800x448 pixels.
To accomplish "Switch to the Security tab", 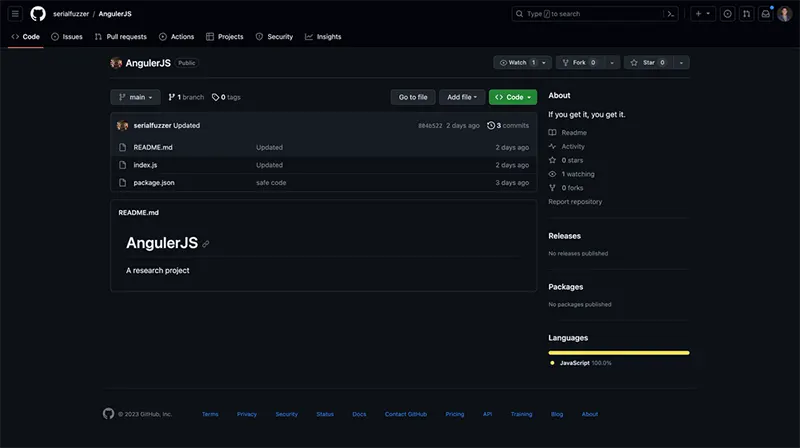I will point(274,37).
